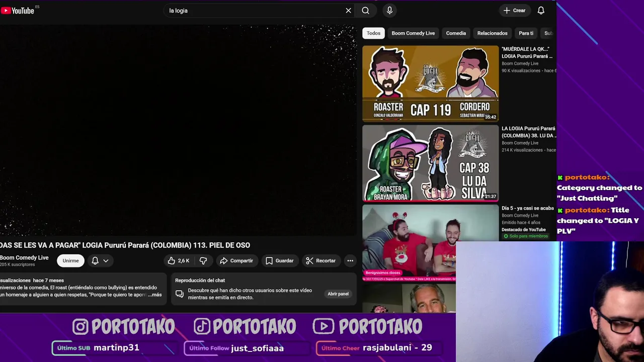This screenshot has height=362, width=644.
Task: Click the 'Destacado de YouTube' label
Action: pyautogui.click(x=523, y=229)
